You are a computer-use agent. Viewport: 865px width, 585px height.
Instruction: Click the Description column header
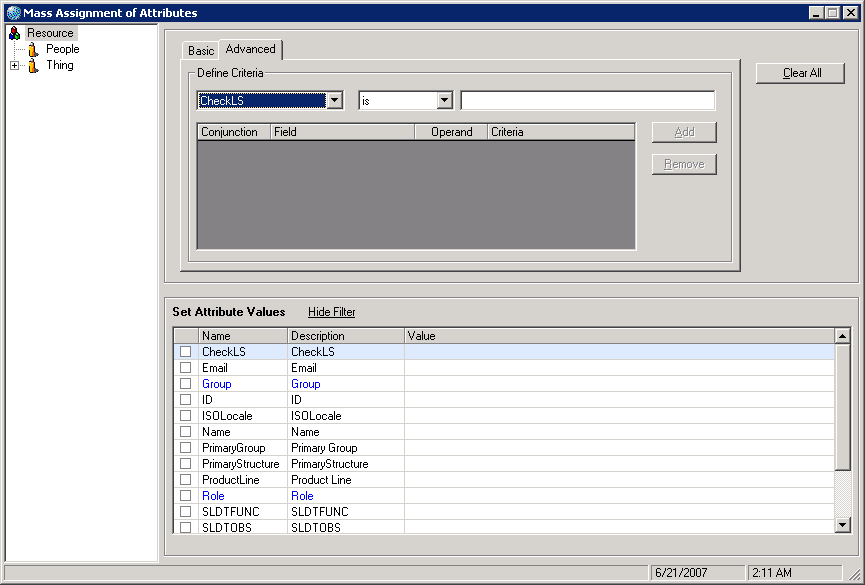pyautogui.click(x=346, y=336)
